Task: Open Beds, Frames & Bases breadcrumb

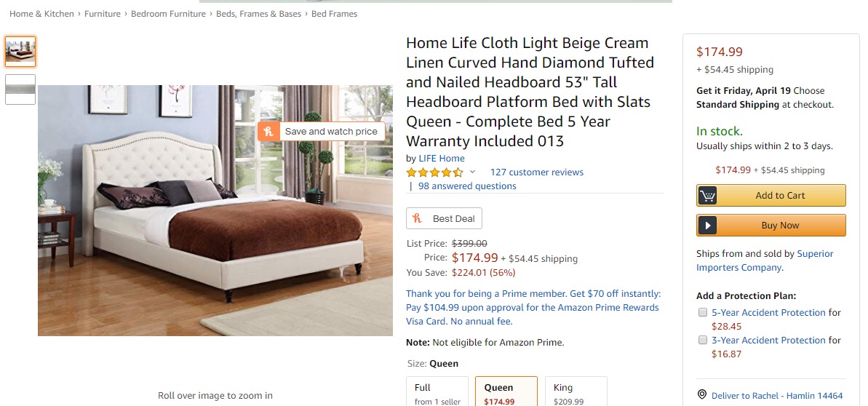Action: click(x=258, y=14)
